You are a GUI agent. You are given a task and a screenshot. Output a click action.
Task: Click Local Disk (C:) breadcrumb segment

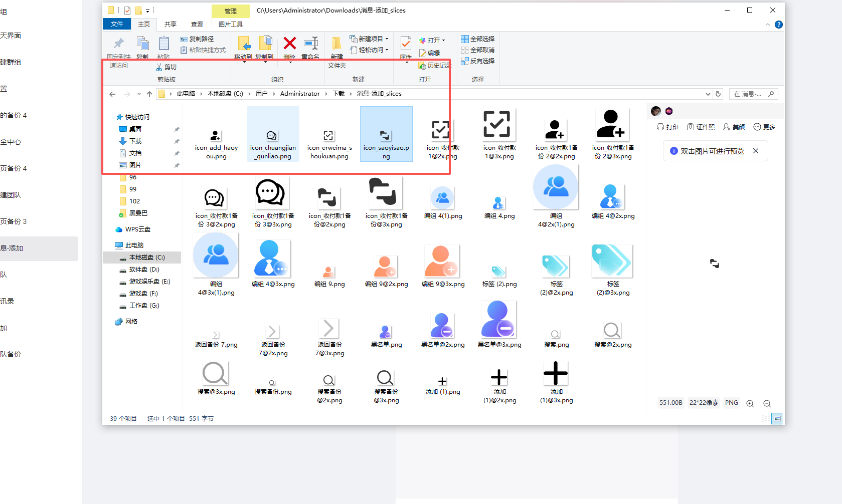225,94
